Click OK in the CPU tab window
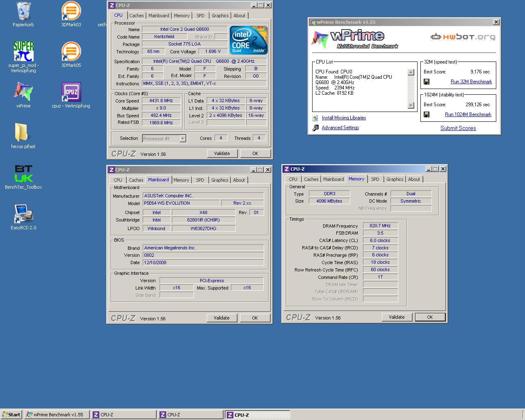Viewport: 525px width, 420px height. click(x=255, y=153)
